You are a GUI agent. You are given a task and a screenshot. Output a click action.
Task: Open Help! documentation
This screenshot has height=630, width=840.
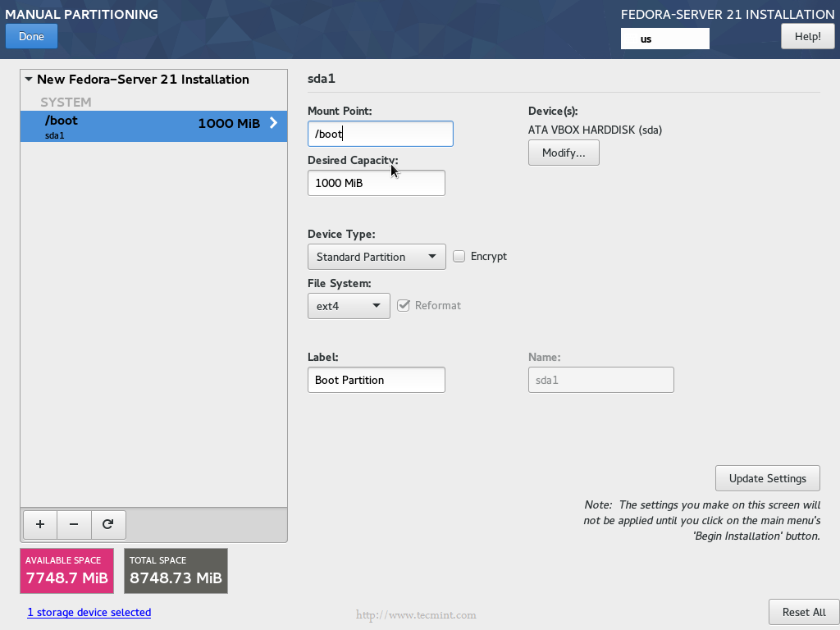pos(807,36)
